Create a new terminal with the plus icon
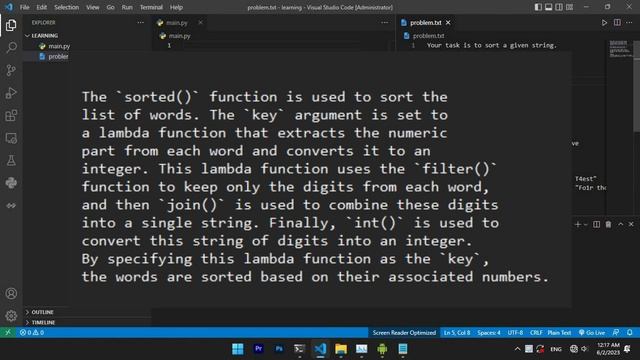The image size is (640, 360). (578, 224)
